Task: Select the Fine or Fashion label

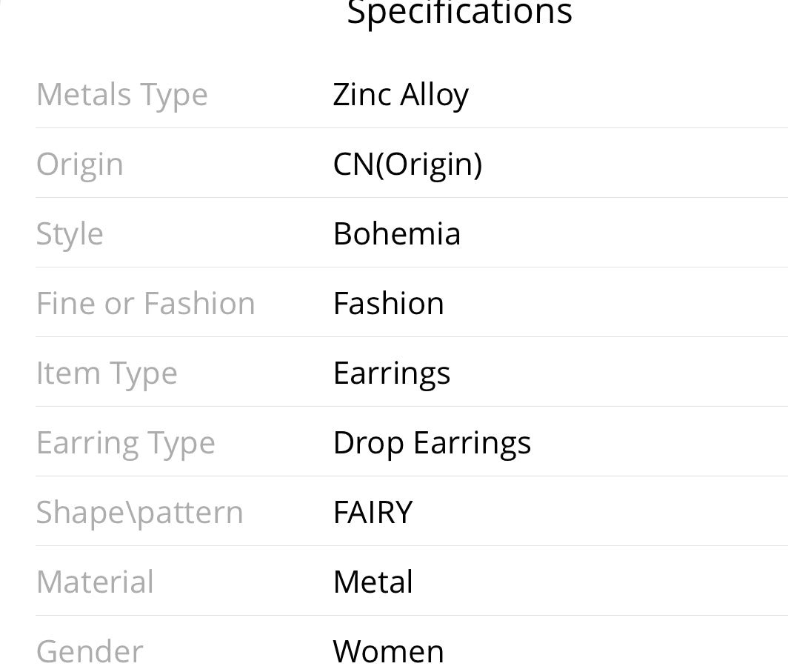Action: click(146, 304)
